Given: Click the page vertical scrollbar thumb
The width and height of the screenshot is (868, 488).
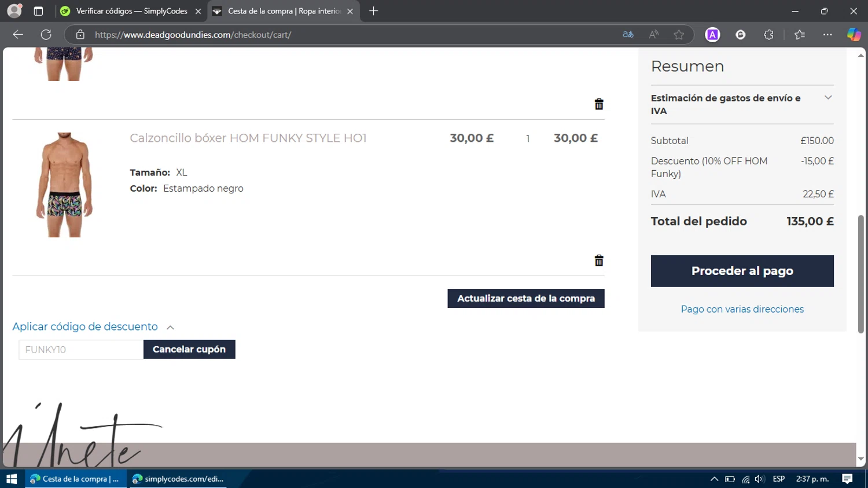Looking at the screenshot, I should pyautogui.click(x=861, y=274).
